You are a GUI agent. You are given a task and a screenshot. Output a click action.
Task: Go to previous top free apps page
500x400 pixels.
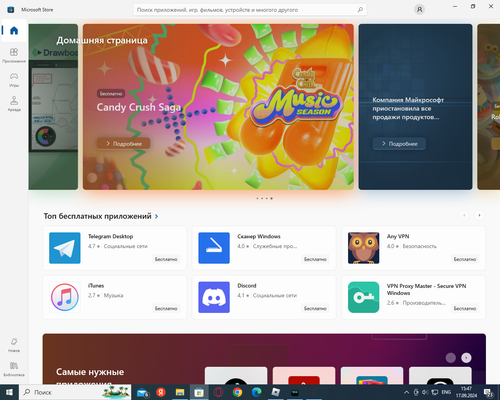tap(464, 215)
